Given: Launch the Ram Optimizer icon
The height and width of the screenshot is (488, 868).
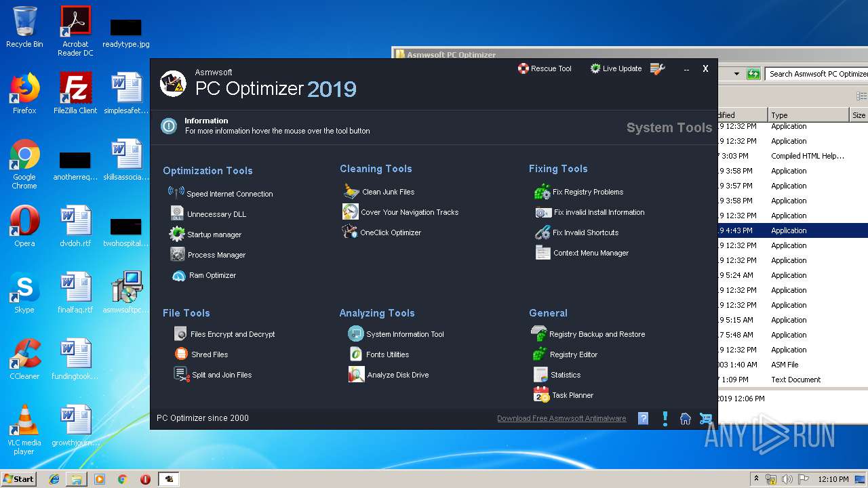Looking at the screenshot, I should tap(179, 275).
